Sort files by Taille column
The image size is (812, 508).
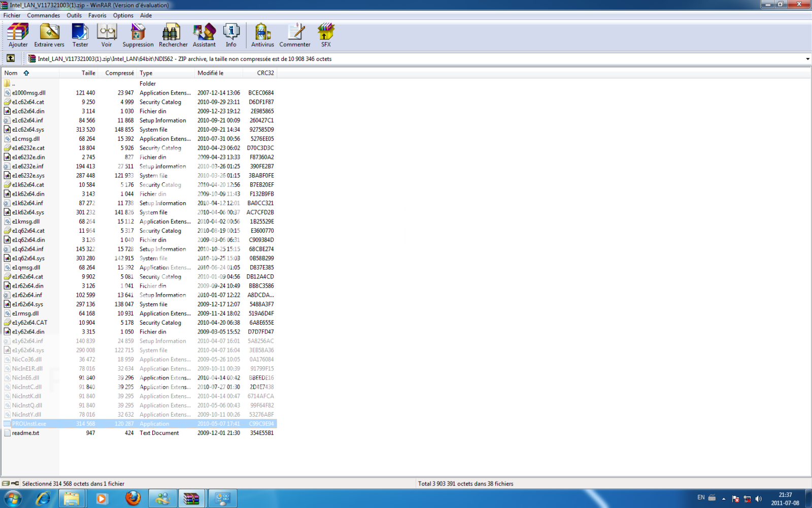88,73
